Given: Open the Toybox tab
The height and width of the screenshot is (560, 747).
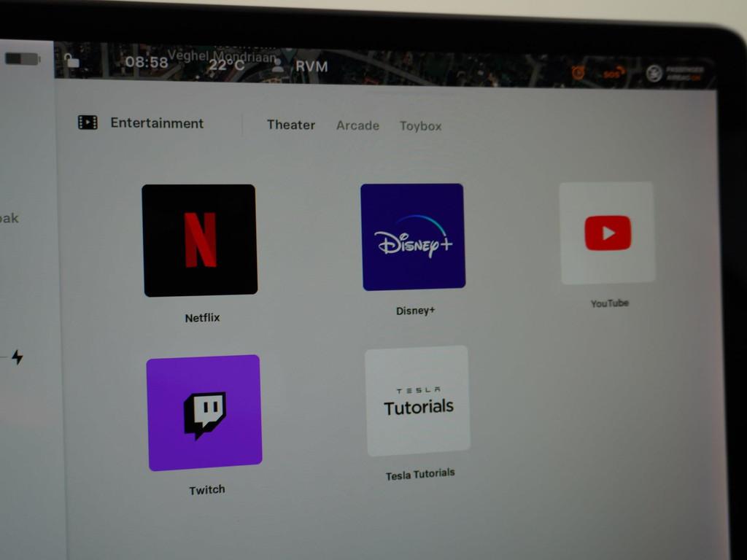Looking at the screenshot, I should [x=421, y=126].
